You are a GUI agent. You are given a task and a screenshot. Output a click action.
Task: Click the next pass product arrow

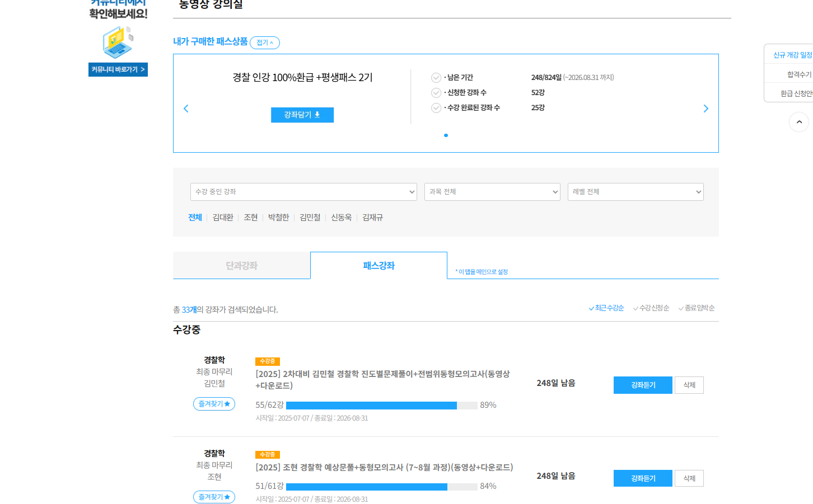click(705, 109)
